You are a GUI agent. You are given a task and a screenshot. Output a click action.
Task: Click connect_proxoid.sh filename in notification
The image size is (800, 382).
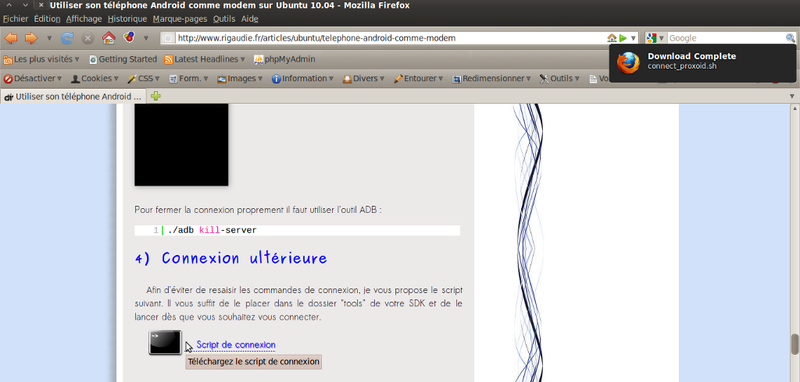click(682, 66)
